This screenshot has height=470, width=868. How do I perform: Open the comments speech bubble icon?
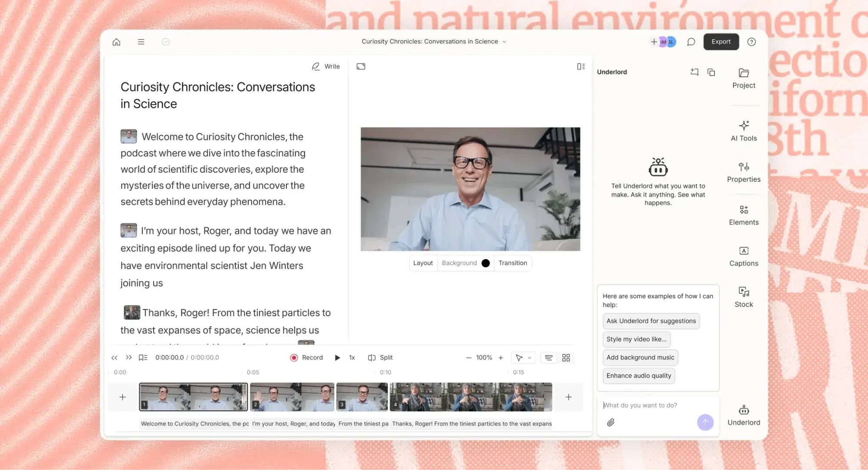pyautogui.click(x=691, y=42)
